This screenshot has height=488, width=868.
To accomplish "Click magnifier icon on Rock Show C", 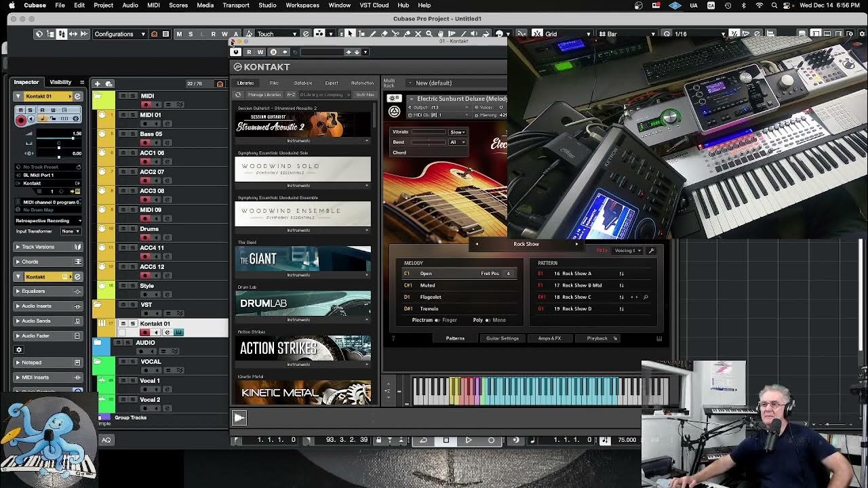I will tap(646, 297).
